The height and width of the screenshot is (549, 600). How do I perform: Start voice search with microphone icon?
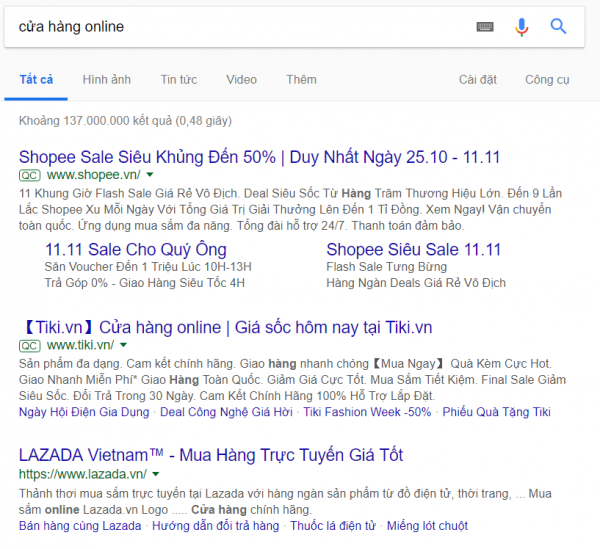tap(521, 27)
